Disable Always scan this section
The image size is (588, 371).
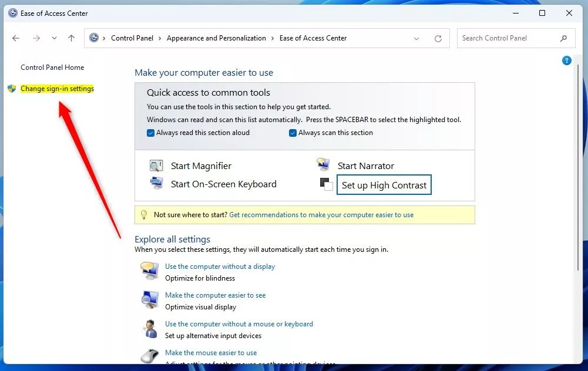(293, 133)
